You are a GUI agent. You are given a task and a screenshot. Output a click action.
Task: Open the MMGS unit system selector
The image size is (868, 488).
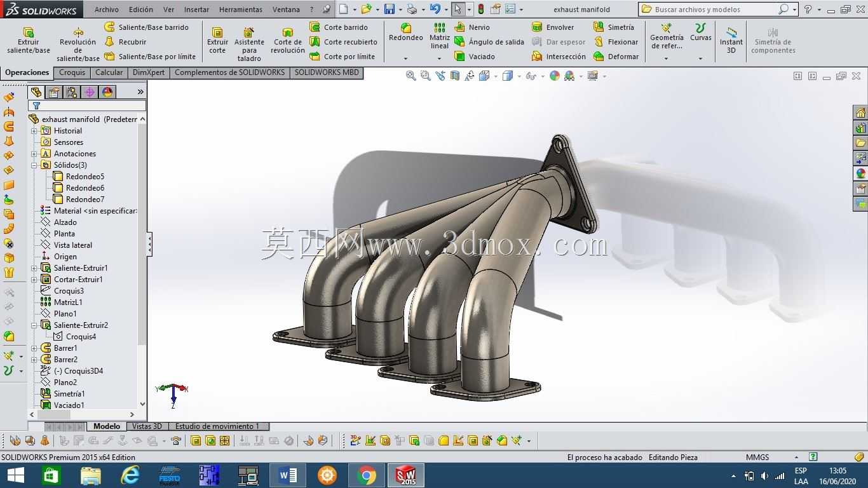(757, 457)
